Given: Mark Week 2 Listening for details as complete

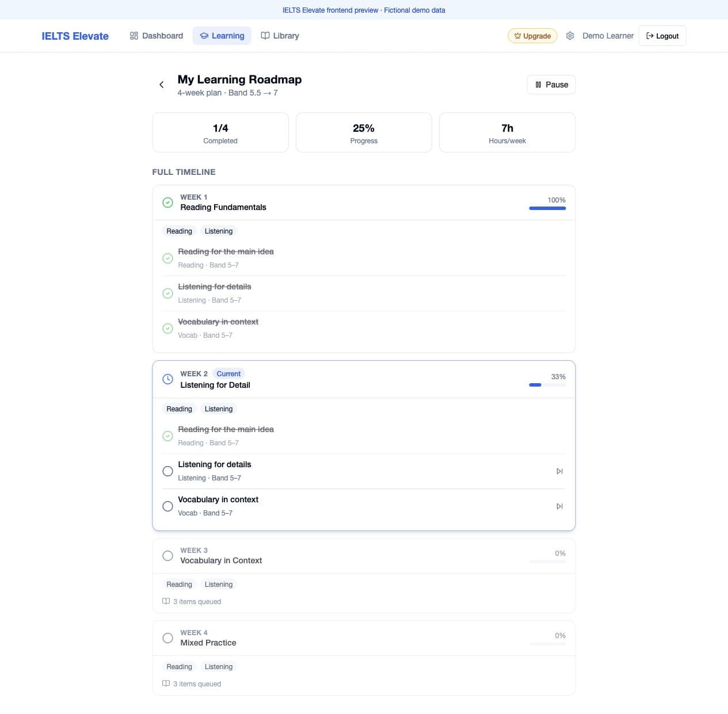Looking at the screenshot, I should pyautogui.click(x=167, y=471).
